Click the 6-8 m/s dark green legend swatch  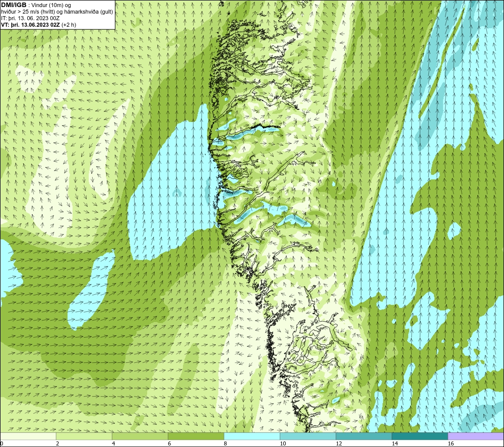[x=196, y=436]
